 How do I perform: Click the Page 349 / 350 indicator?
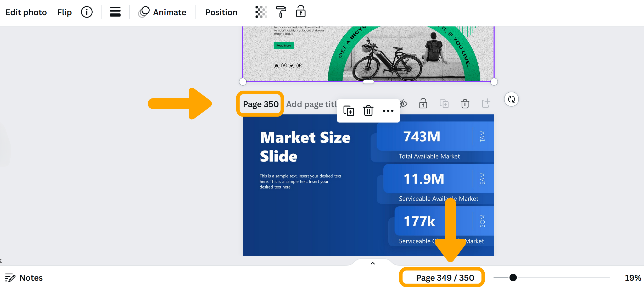(445, 278)
